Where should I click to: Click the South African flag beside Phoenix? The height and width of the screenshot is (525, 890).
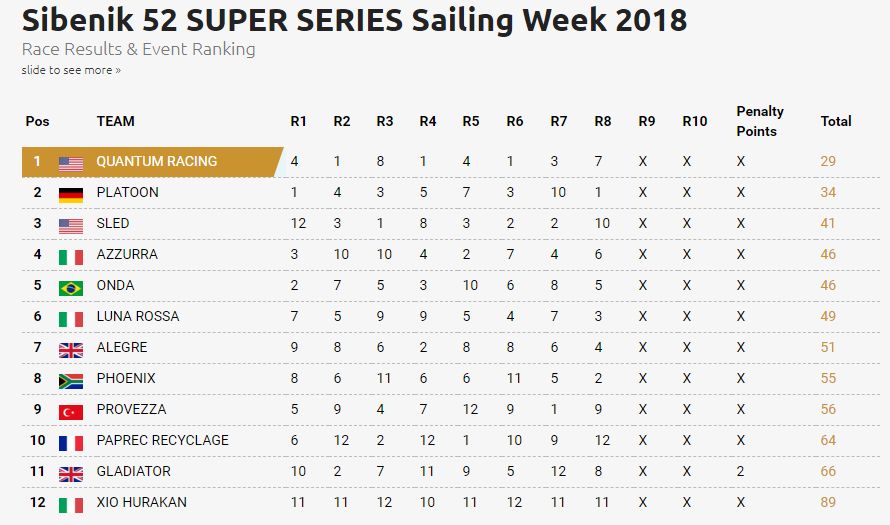[x=71, y=381]
